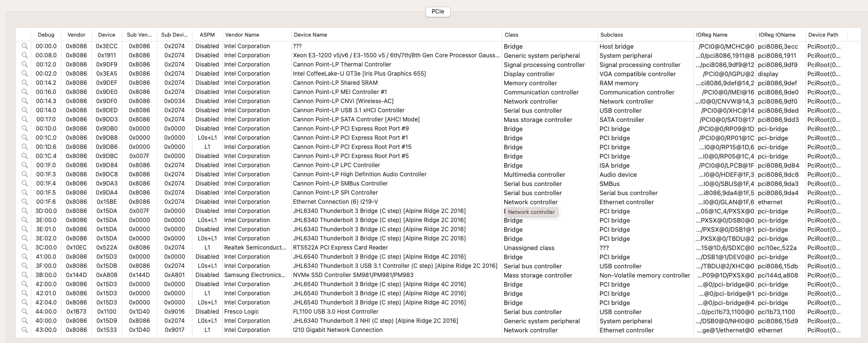Click magnifier icon for row 44:00.0
Image resolution: width=868 pixels, height=343 pixels.
pos(25,312)
